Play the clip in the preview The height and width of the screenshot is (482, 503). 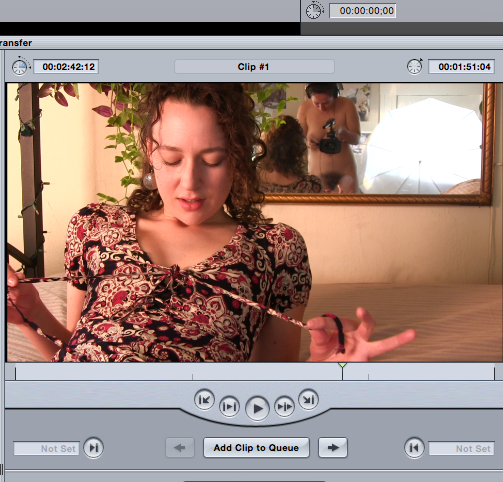pyautogui.click(x=257, y=408)
